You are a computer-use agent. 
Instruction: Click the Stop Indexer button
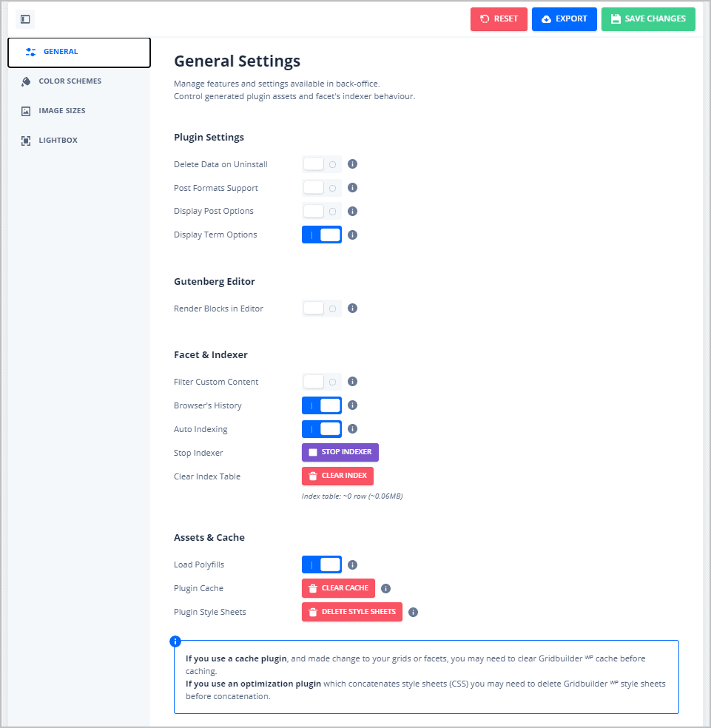coord(340,452)
